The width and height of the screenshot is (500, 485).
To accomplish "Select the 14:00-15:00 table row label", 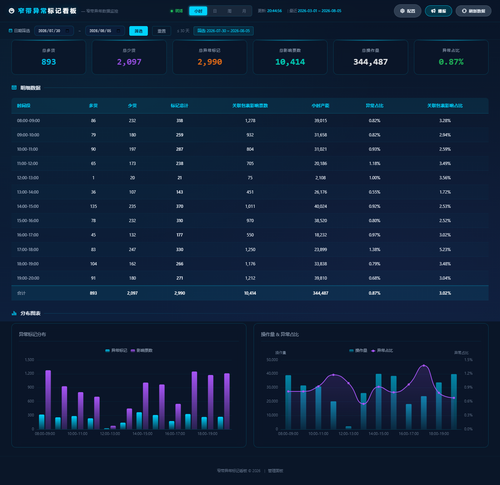I will (x=28, y=207).
